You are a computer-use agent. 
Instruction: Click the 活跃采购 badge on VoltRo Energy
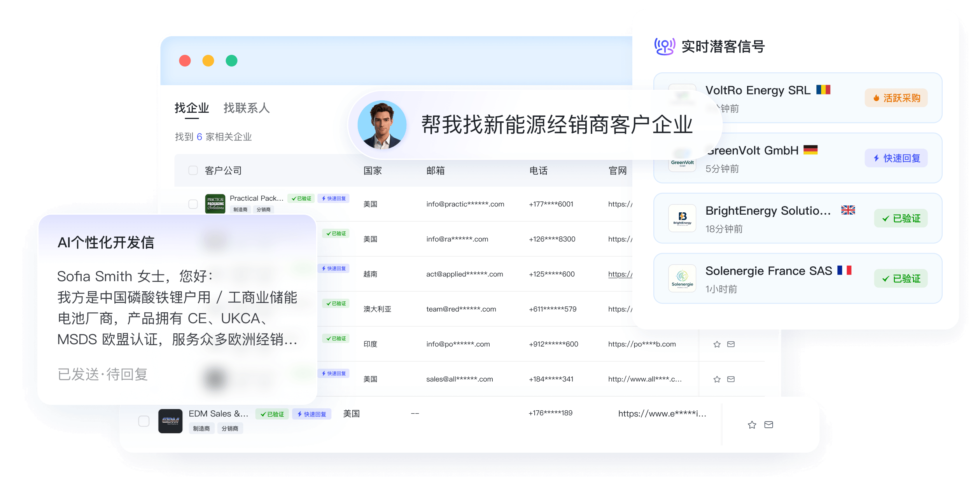(896, 98)
